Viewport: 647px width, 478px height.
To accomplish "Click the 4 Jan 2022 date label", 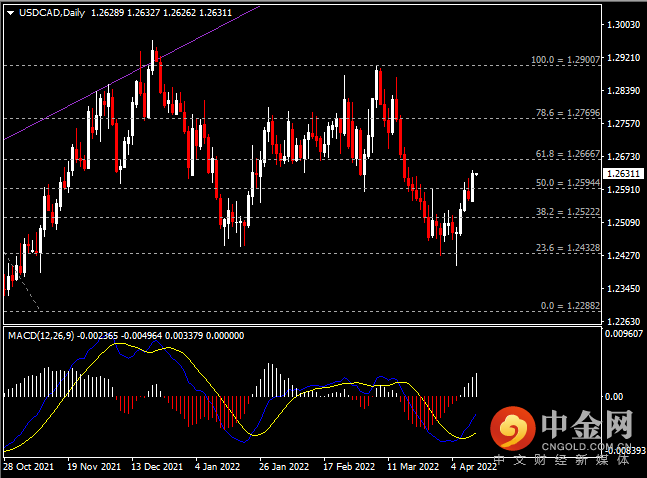I will click(x=217, y=467).
